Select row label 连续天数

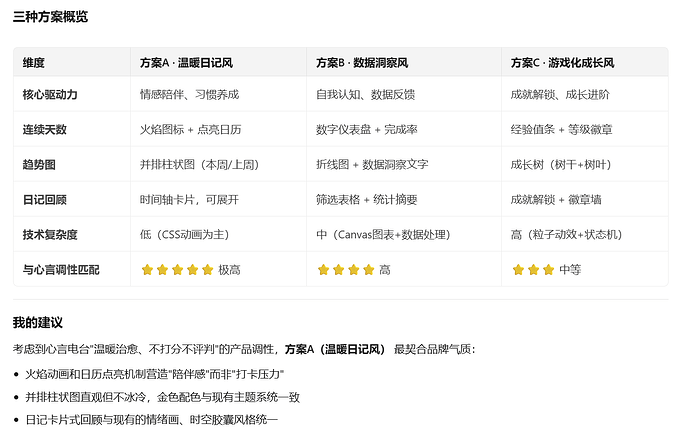point(45,130)
